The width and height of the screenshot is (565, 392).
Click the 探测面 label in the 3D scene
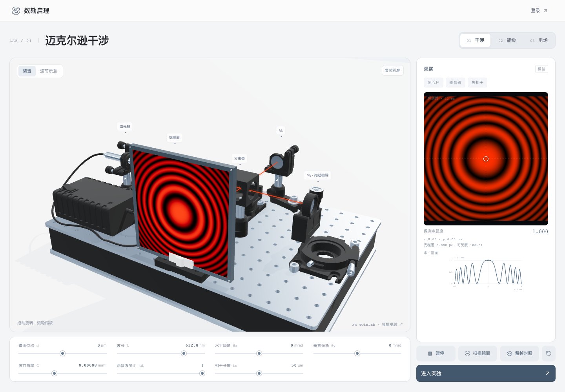[x=174, y=138]
